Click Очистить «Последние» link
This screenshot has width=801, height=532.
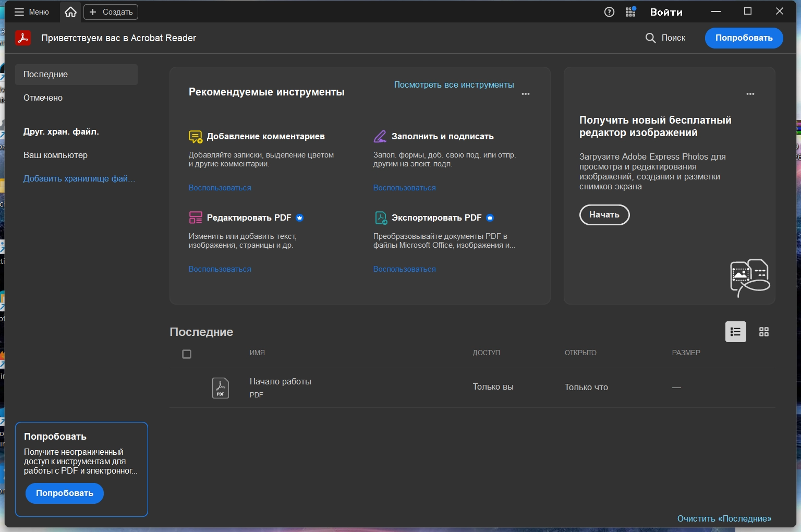[x=724, y=518]
